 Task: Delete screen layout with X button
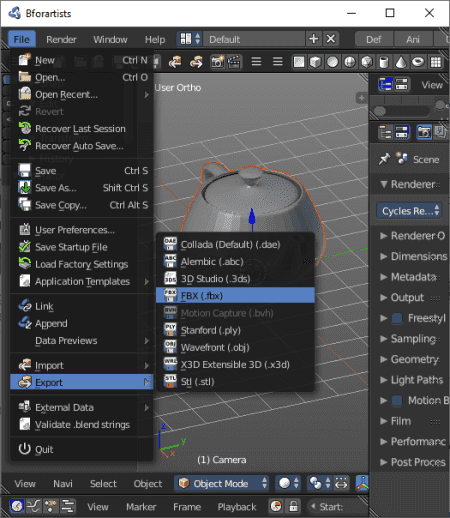331,39
